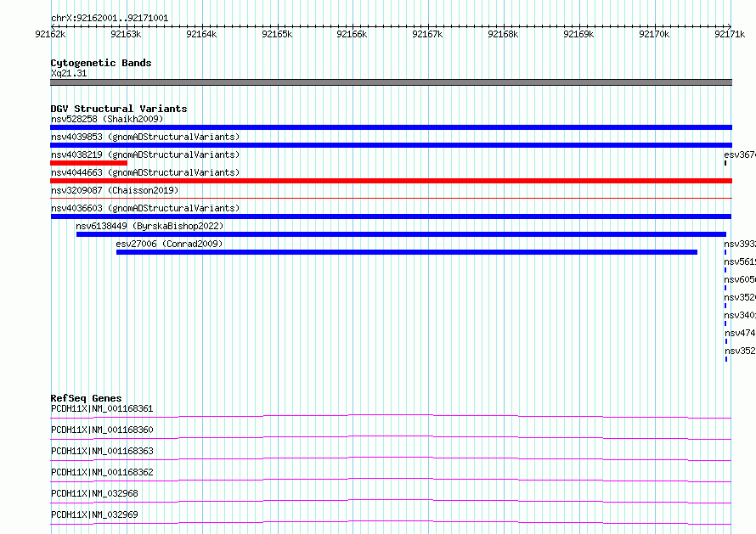This screenshot has height=534, width=756.
Task: Select the 92164k ruler position label
Action: pos(201,34)
